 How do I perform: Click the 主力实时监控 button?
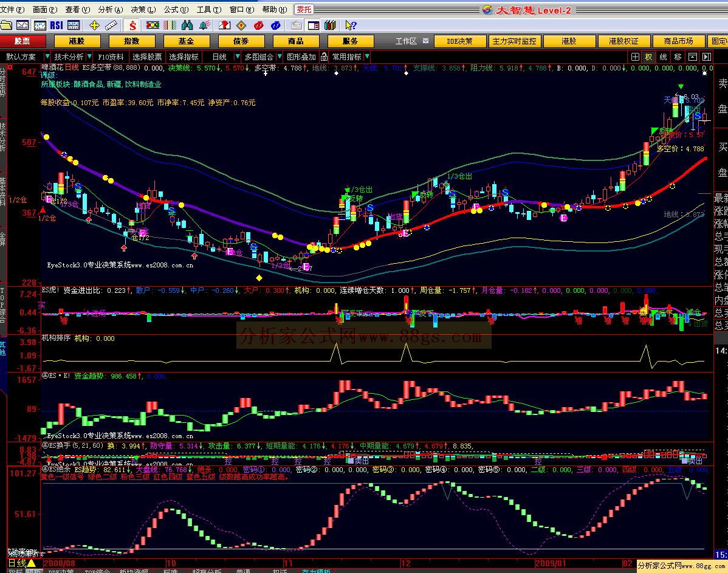pos(514,41)
